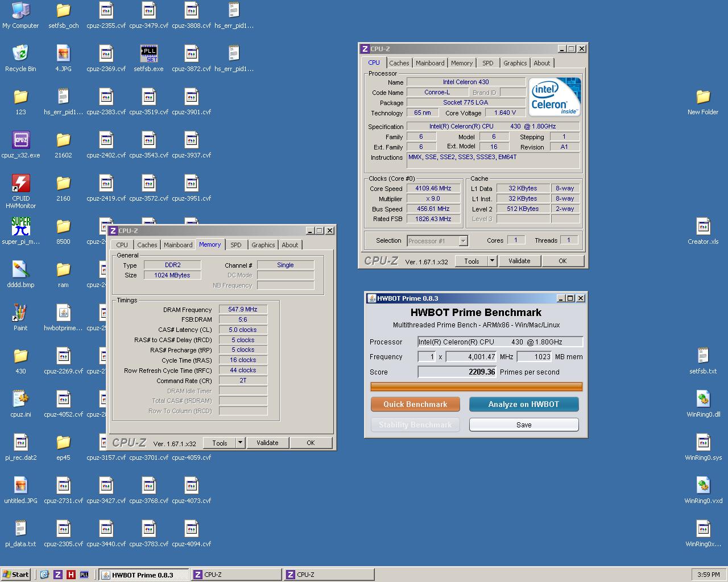
Task: Select the 4.JPG image file icon
Action: pyautogui.click(x=63, y=59)
